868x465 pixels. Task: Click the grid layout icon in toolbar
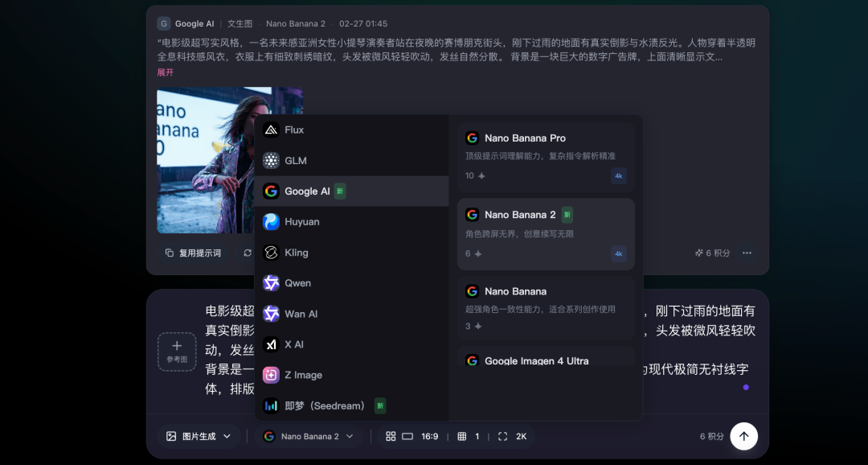point(391,436)
